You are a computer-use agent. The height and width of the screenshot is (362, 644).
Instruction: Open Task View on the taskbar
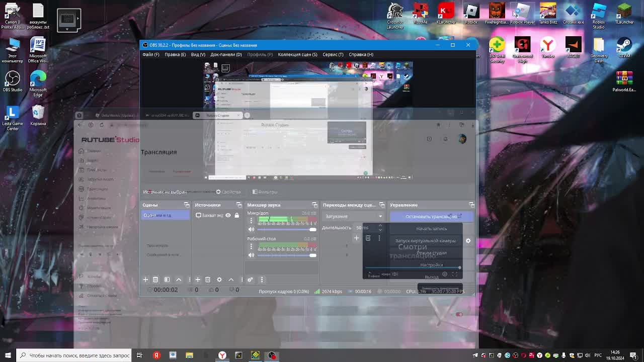click(x=139, y=355)
